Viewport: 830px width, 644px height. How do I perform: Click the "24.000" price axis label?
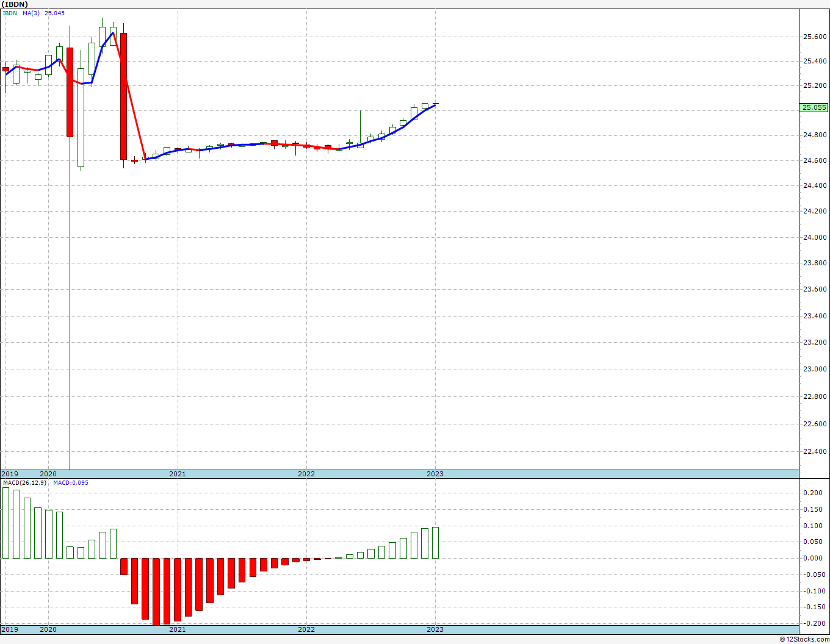(x=815, y=237)
